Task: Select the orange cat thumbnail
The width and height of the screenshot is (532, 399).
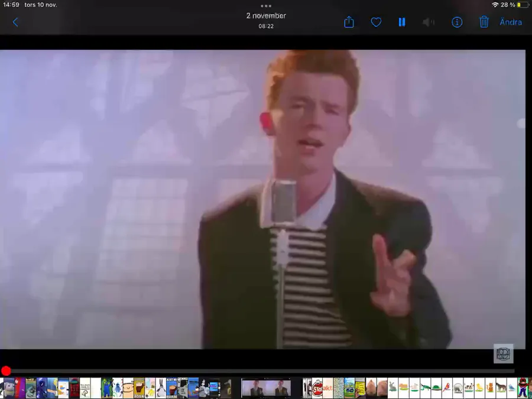Action: [x=491, y=388]
